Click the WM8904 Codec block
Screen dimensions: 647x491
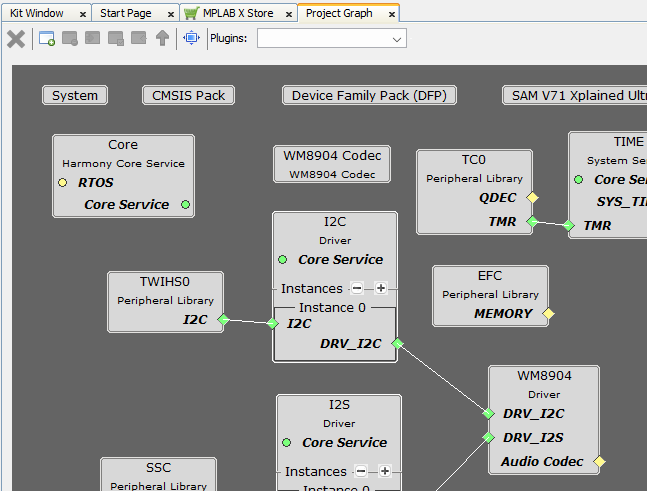point(332,164)
